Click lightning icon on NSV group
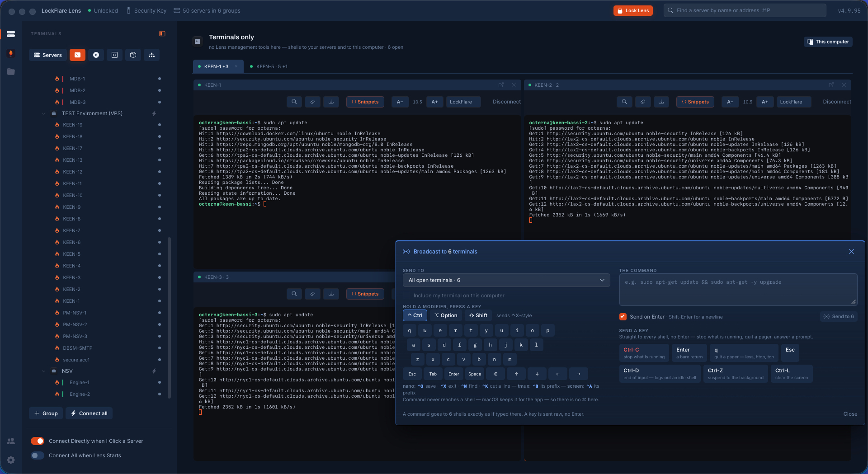Screen dimensions: 868x474 pos(154,371)
